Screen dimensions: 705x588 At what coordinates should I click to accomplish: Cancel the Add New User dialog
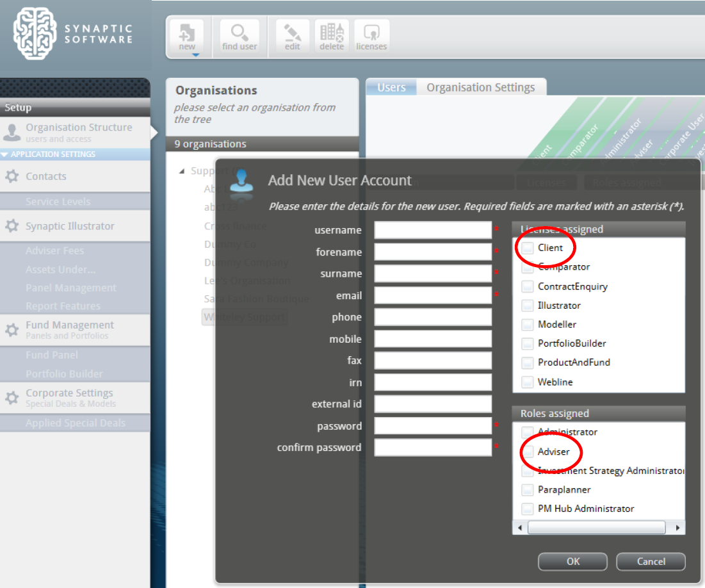pyautogui.click(x=651, y=562)
